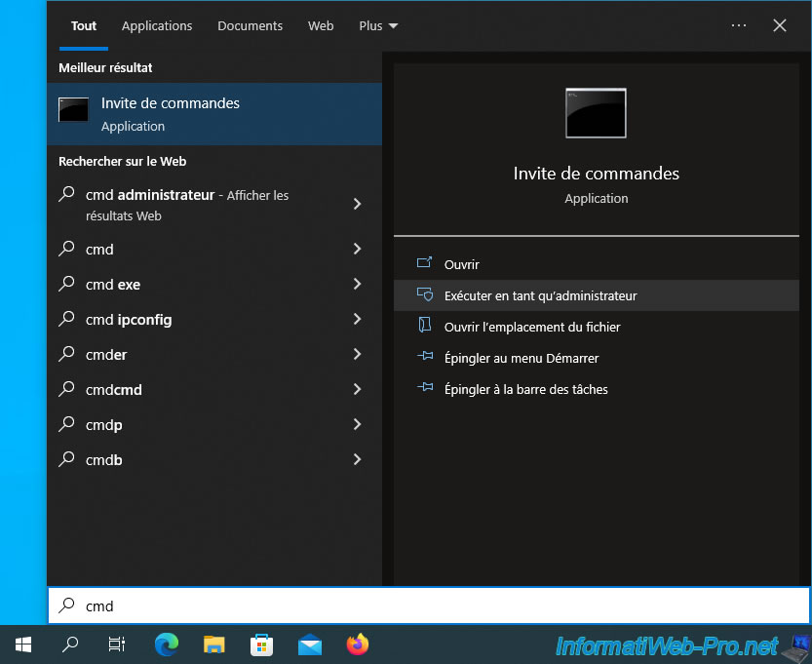
Task: Open the Plus dropdown filter
Action: pos(378,26)
